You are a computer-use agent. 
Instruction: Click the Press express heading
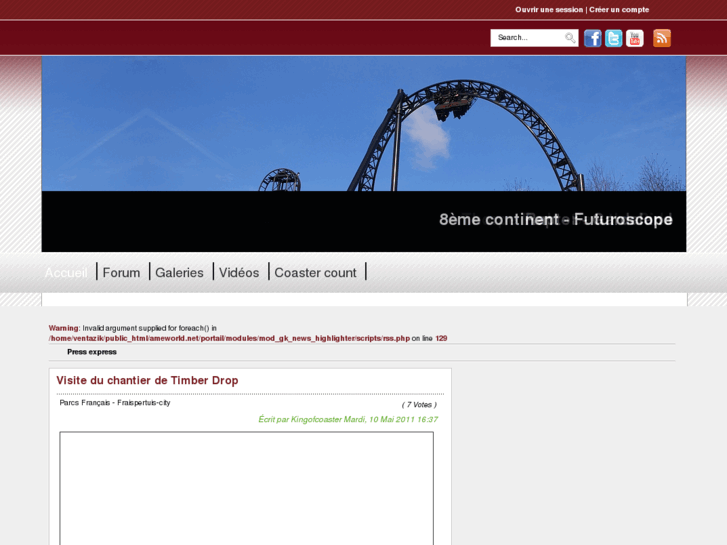click(92, 352)
